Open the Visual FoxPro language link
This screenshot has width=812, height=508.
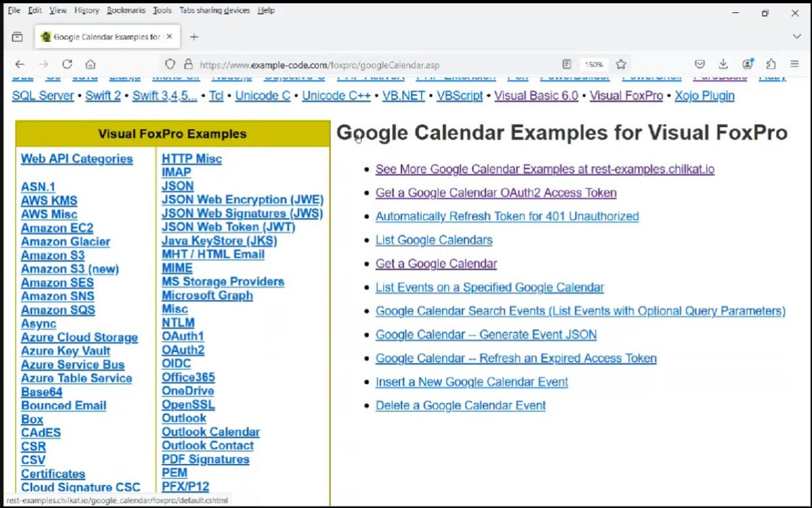627,96
